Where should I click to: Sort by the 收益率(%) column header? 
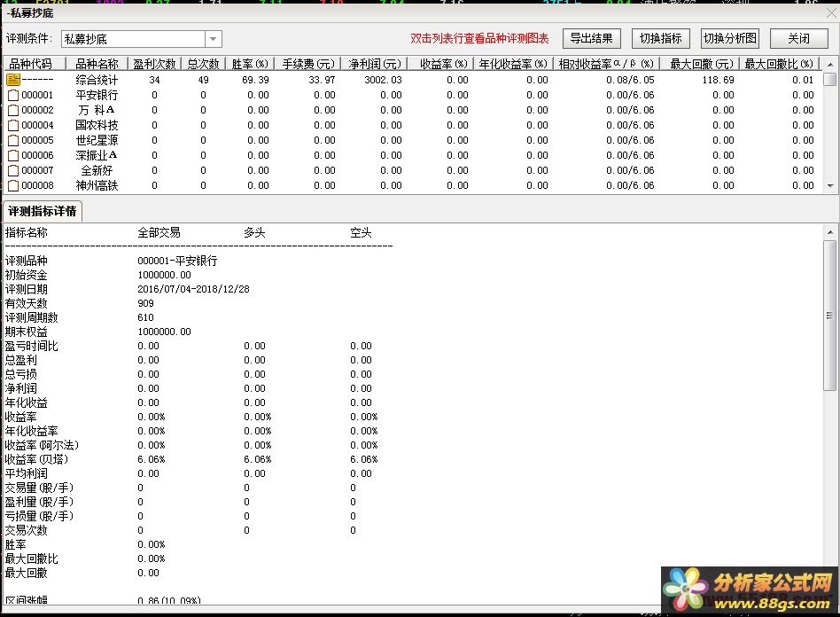441,64
